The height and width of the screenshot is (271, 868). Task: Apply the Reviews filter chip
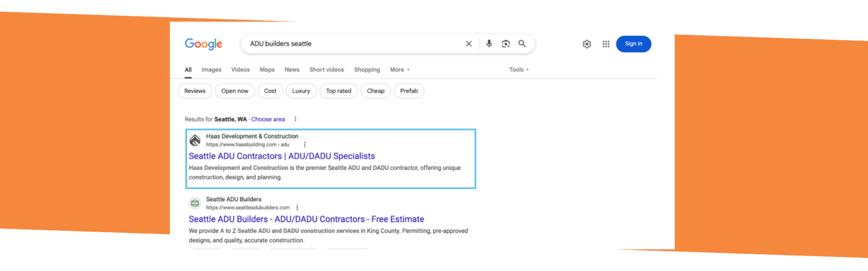click(195, 91)
